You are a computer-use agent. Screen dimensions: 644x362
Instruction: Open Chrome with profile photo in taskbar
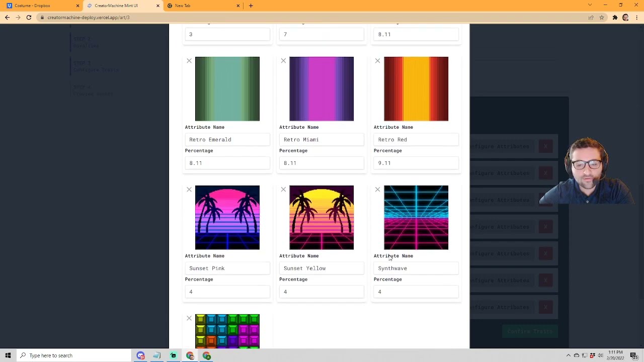190,355
